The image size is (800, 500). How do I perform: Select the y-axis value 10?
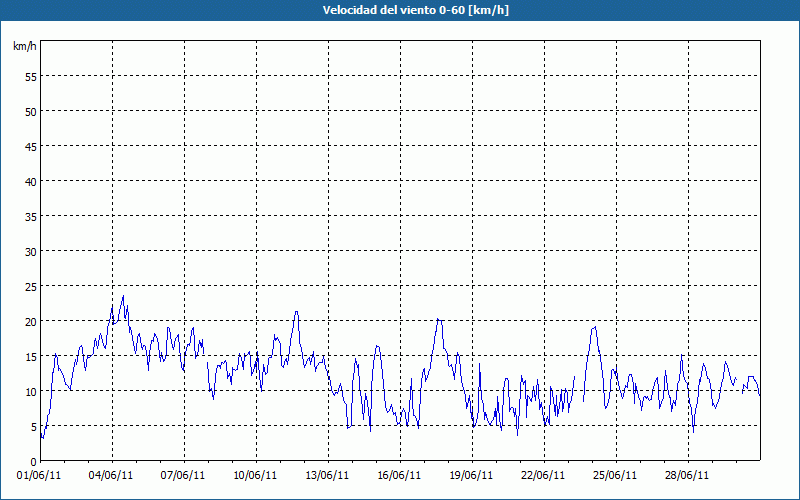tap(31, 391)
